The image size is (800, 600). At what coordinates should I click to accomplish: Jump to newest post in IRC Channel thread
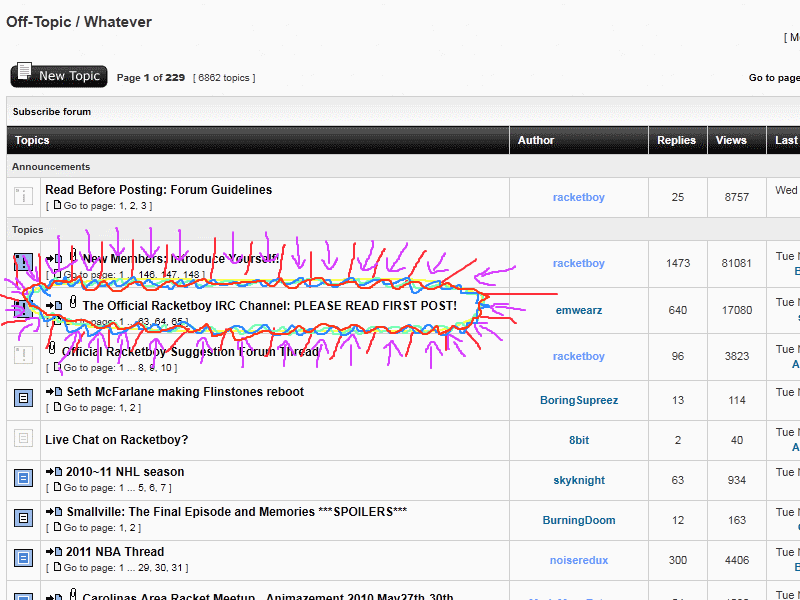pos(54,306)
